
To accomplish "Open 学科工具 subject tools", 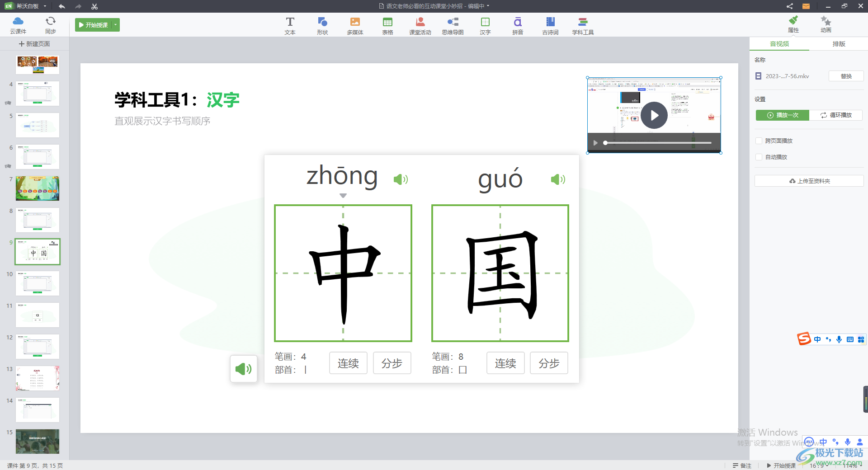I will (583, 26).
